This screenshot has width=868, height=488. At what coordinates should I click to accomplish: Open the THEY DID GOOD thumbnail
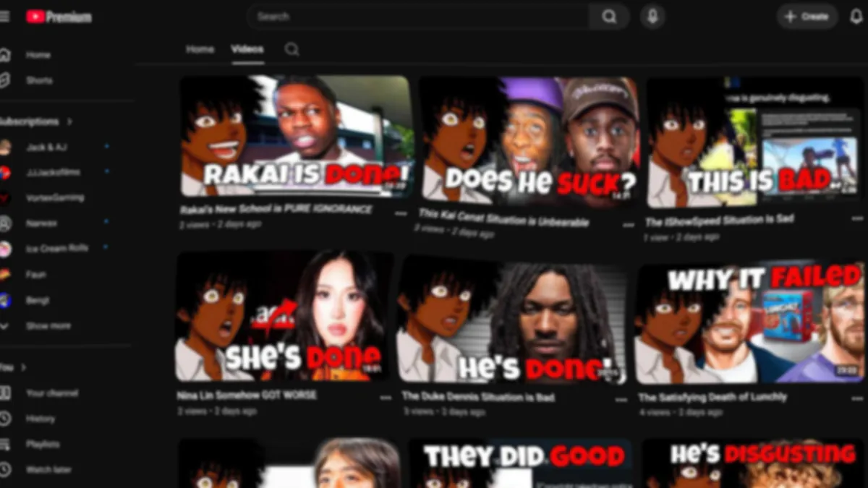click(520, 463)
